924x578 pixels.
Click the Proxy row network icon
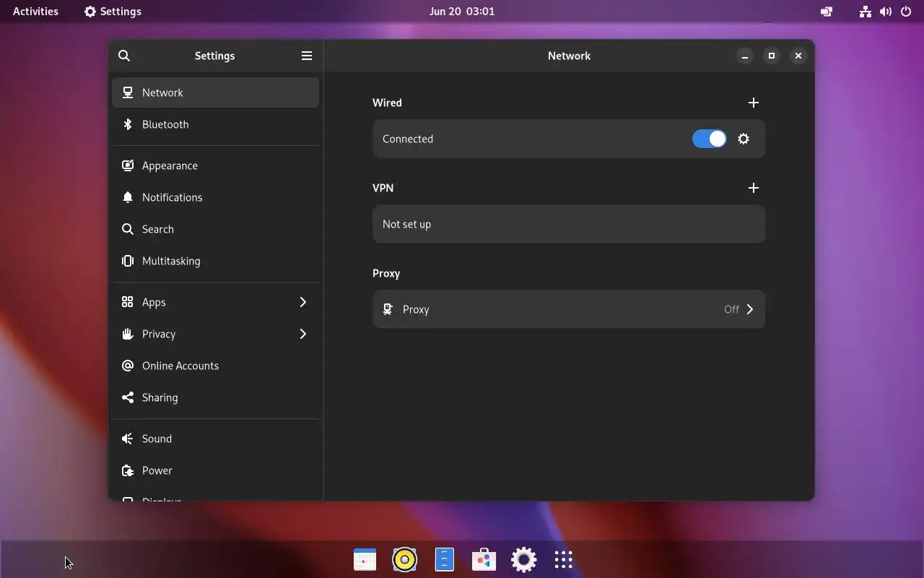pyautogui.click(x=388, y=309)
